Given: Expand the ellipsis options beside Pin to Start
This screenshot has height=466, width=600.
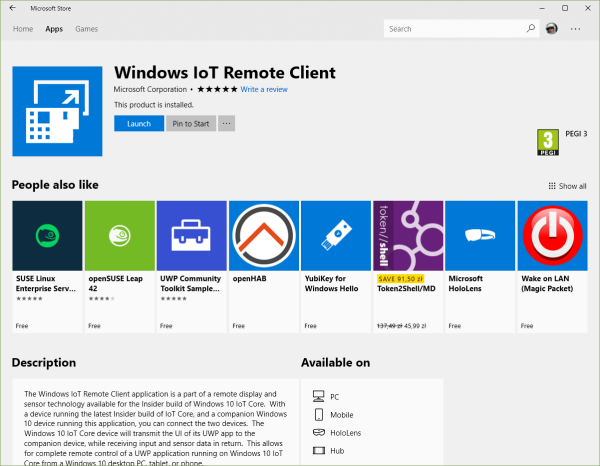Looking at the screenshot, I should tap(227, 124).
